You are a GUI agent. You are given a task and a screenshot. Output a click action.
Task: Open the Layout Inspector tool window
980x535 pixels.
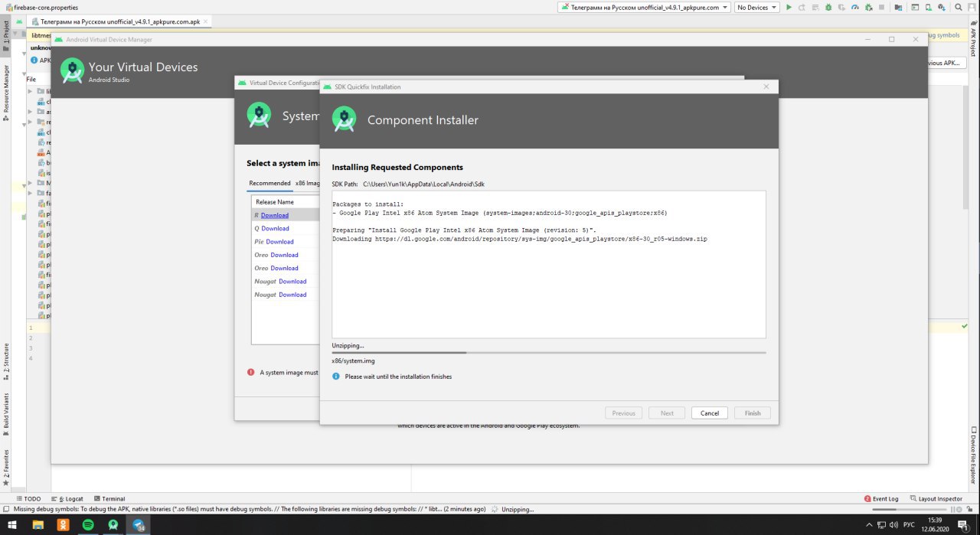935,499
